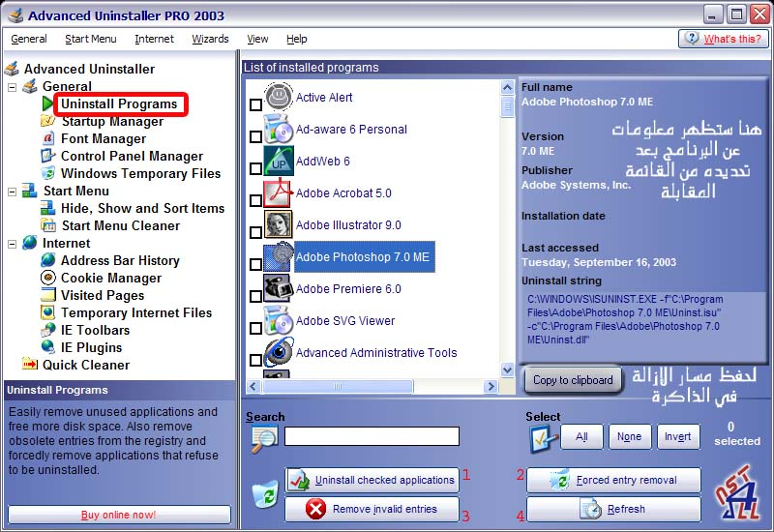Click the Search text field
774x532 pixels.
(372, 436)
